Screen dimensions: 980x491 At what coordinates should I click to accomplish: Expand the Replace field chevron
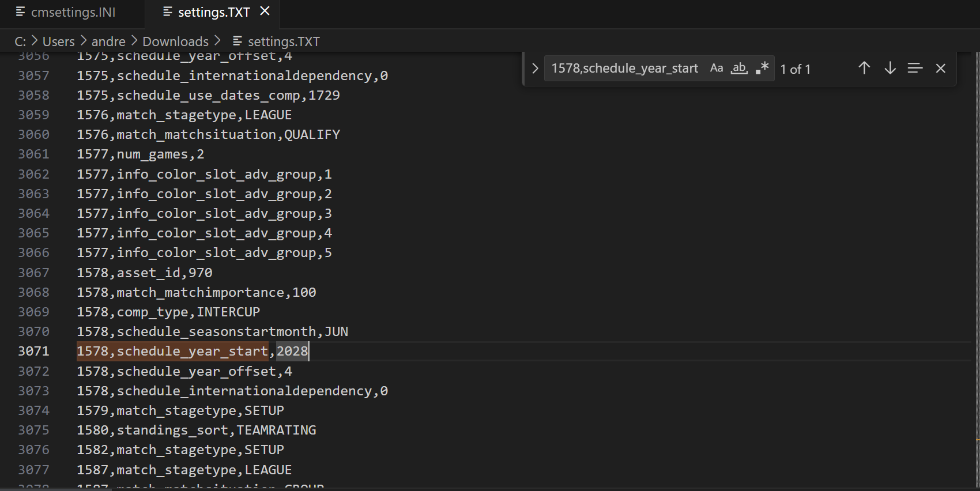tap(534, 69)
